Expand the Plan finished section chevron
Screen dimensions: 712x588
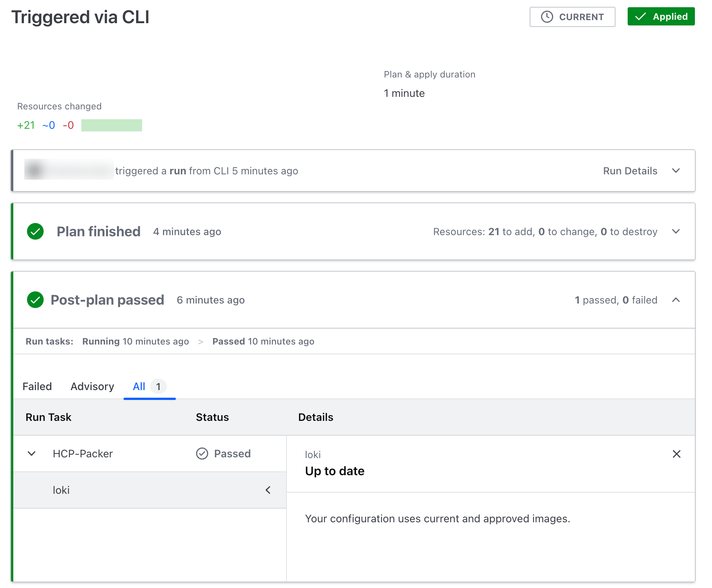(x=676, y=231)
